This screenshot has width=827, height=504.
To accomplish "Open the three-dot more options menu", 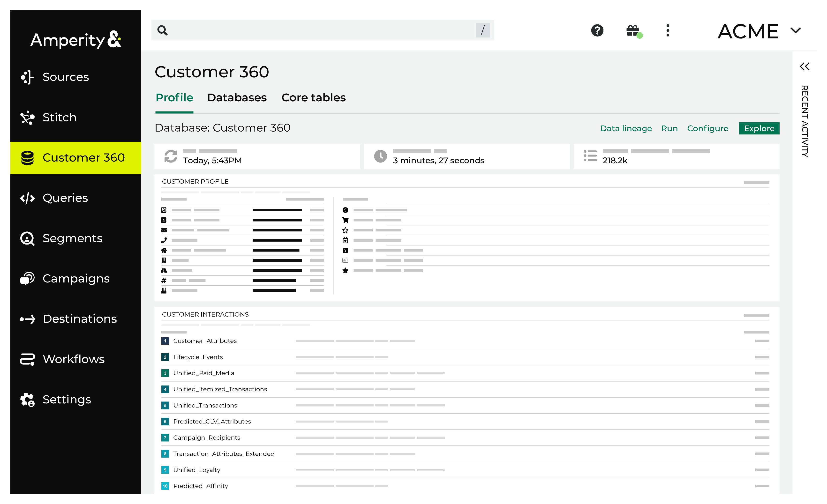I will [668, 30].
